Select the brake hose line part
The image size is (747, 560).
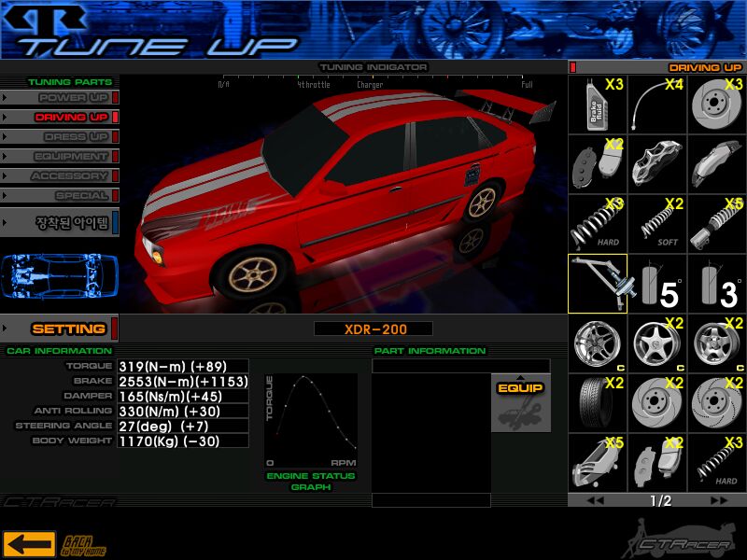[657, 105]
